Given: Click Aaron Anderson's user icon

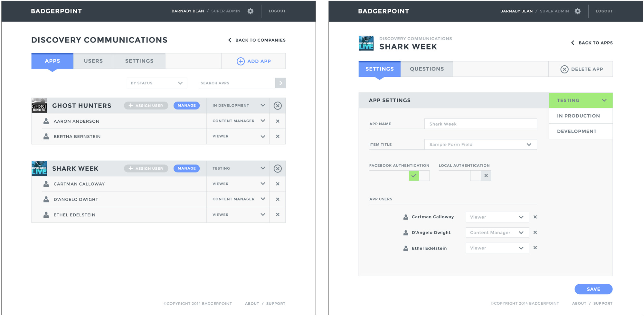Looking at the screenshot, I should click(46, 121).
